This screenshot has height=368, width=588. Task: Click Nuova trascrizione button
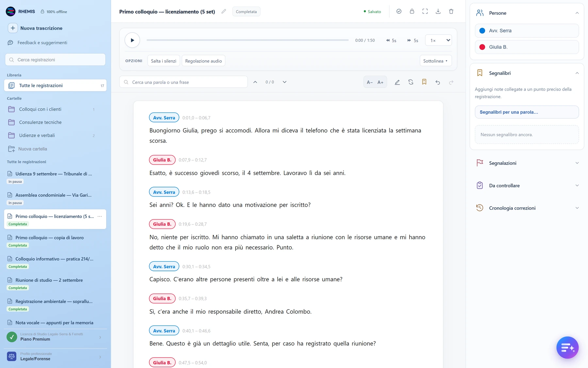click(35, 28)
